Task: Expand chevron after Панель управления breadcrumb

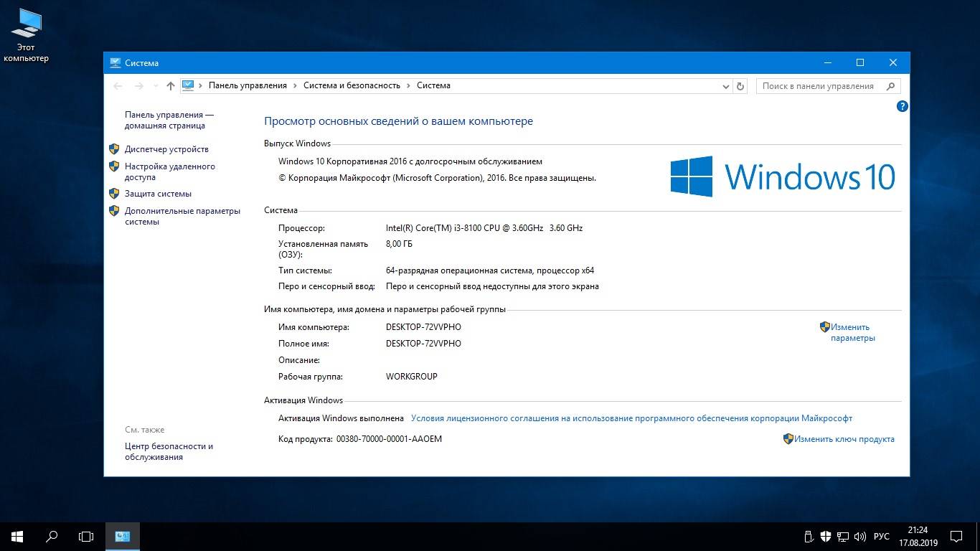Action: click(x=295, y=85)
